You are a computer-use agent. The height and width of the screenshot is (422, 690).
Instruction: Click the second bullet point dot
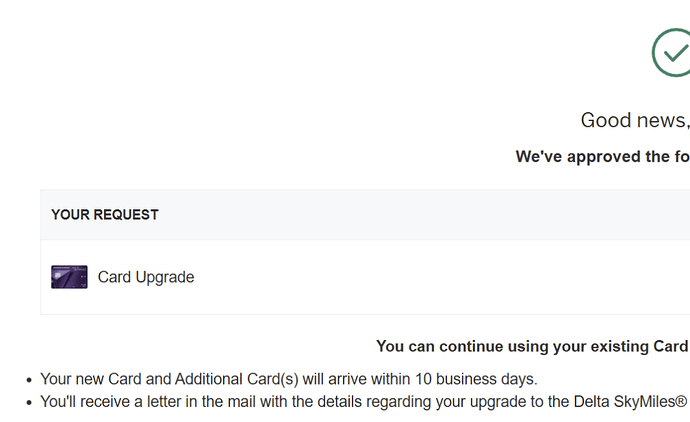(28, 402)
